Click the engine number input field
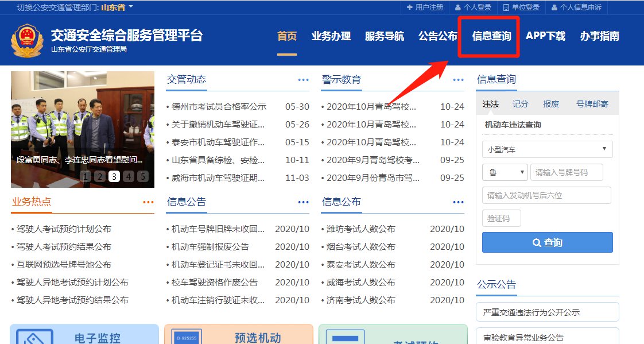644x344 pixels. pyautogui.click(x=546, y=195)
